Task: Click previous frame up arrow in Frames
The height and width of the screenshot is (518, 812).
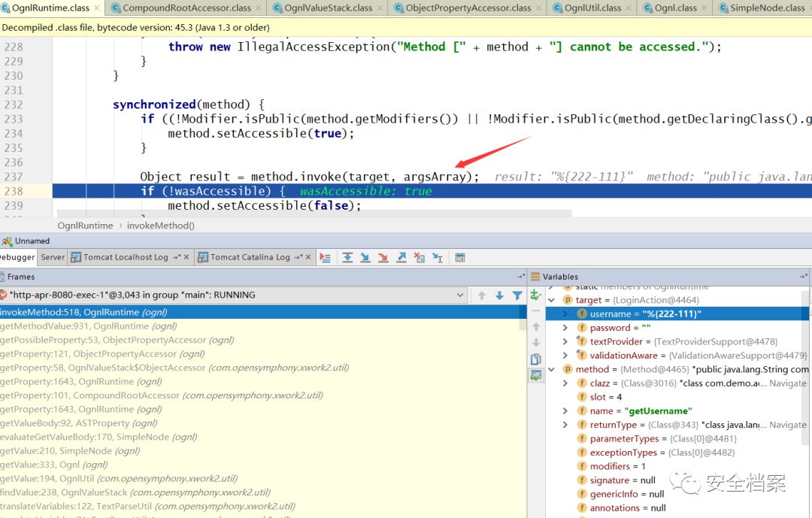Action: coord(482,295)
